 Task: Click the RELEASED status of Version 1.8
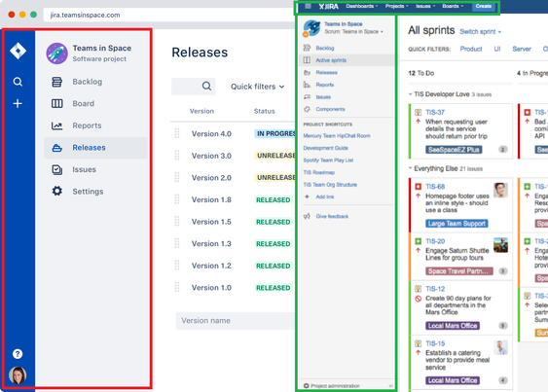tap(274, 199)
